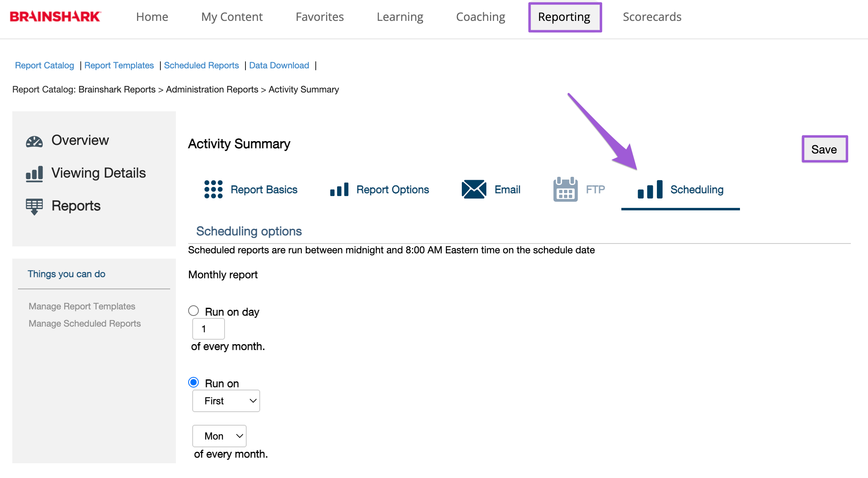Open the Data Download link
This screenshot has width=868, height=478.
point(279,65)
